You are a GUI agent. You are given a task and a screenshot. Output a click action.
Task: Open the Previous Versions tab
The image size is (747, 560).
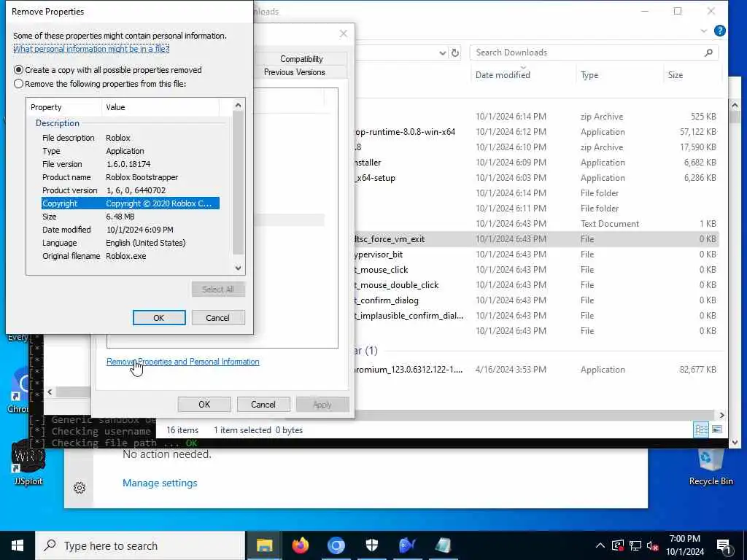pos(295,72)
